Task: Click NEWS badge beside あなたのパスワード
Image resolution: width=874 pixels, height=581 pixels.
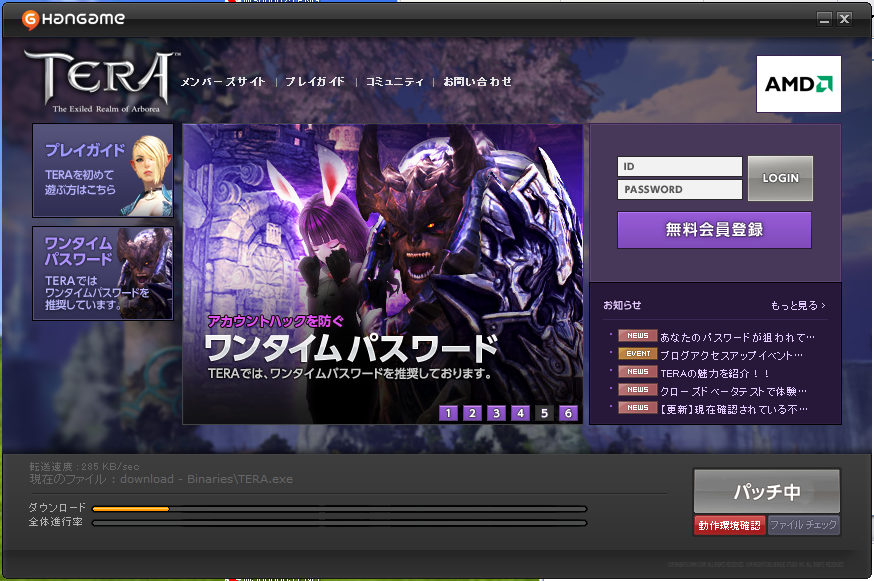Action: point(638,336)
